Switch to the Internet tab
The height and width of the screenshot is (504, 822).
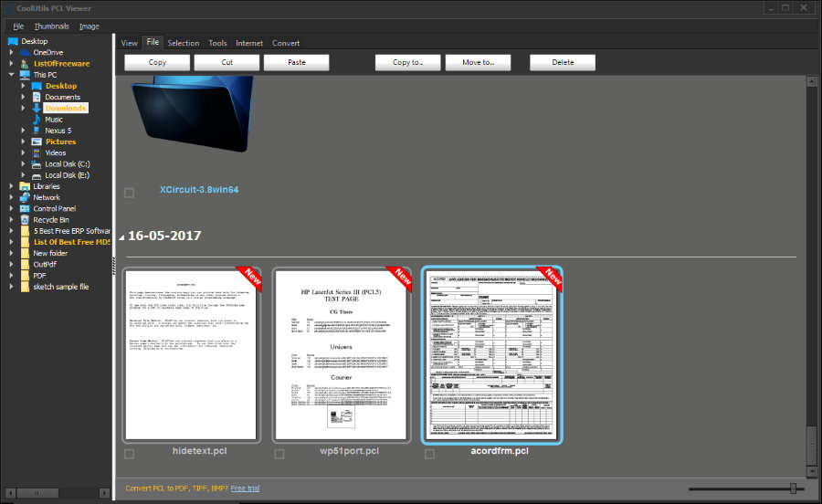(x=249, y=43)
